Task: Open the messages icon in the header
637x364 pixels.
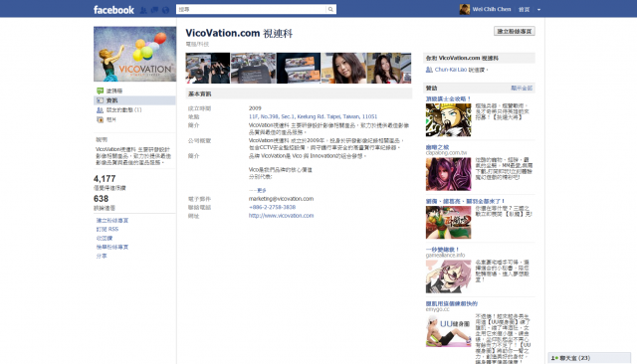Action: pos(154,10)
